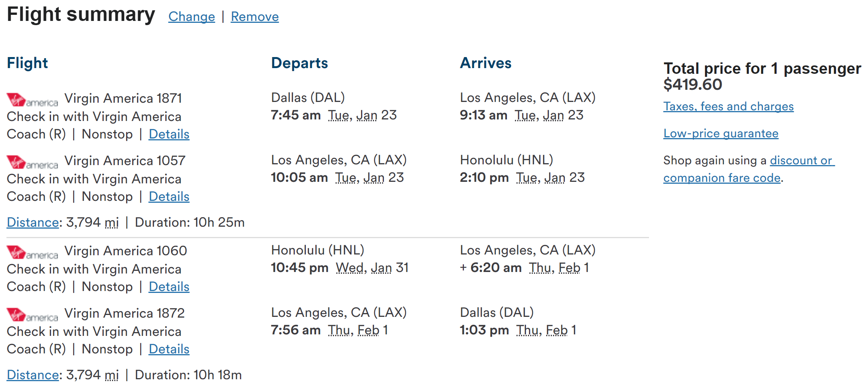Click the Virgin America logo for flight 1057
The image size is (868, 388).
coord(32,162)
